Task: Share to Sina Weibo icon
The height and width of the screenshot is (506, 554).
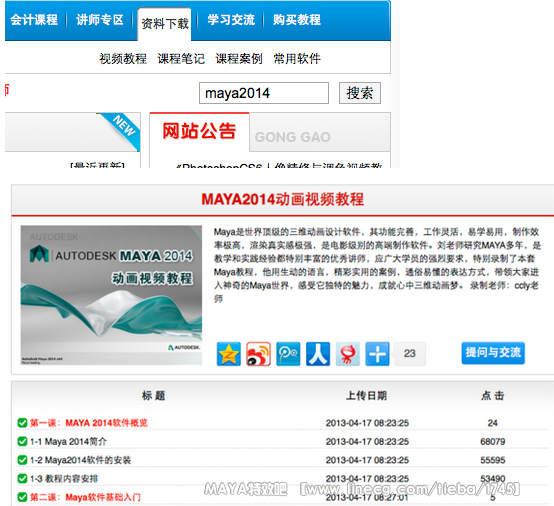Action: (258, 354)
